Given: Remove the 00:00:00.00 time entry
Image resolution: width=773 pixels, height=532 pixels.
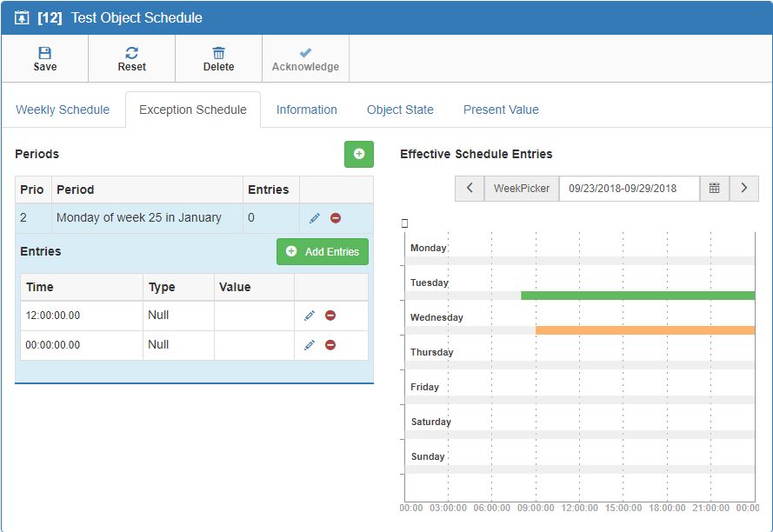Looking at the screenshot, I should point(330,345).
